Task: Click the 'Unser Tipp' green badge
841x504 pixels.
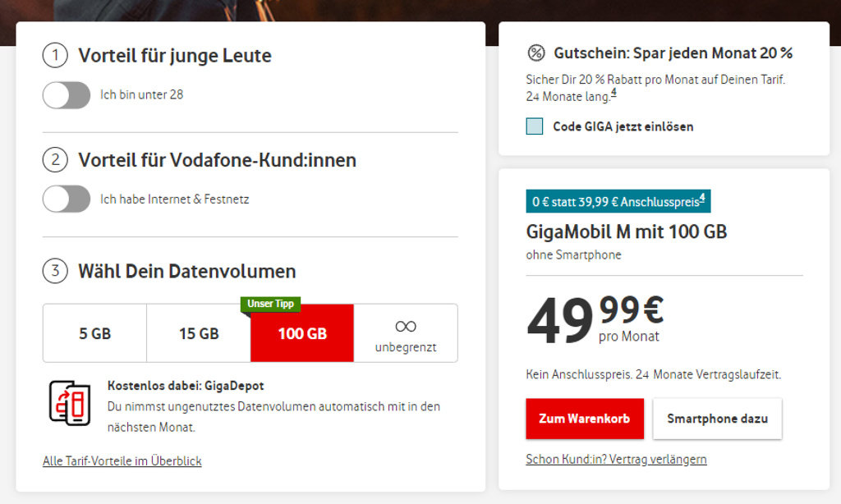Action: coord(271,304)
